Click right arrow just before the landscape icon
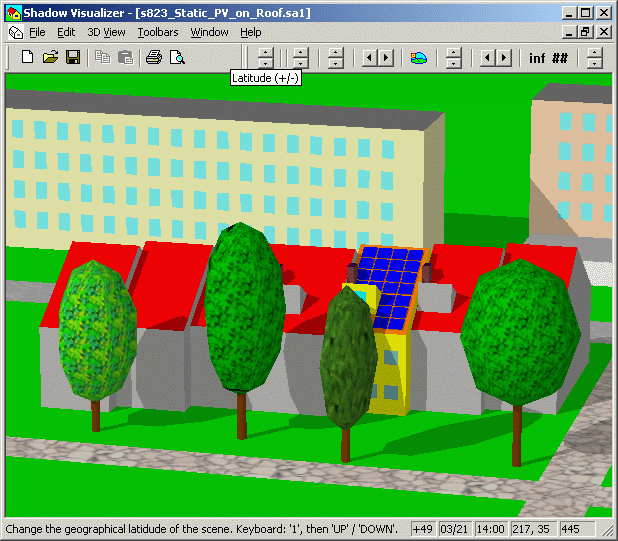This screenshot has width=618, height=541. (x=386, y=58)
